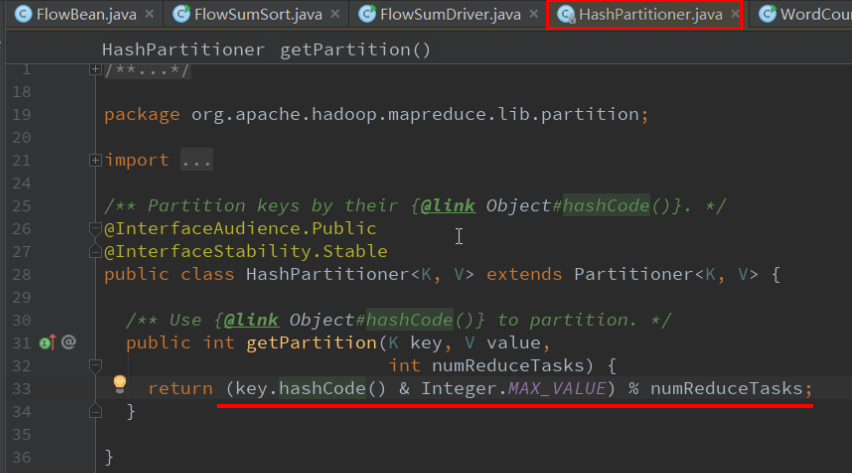Switch to the FlowSumDriver.java tab

(x=450, y=14)
